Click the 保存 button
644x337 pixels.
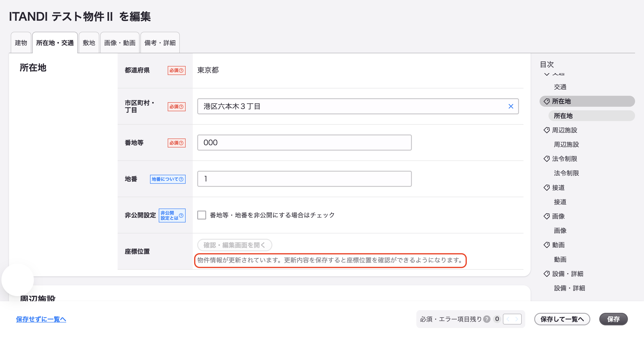pyautogui.click(x=613, y=319)
